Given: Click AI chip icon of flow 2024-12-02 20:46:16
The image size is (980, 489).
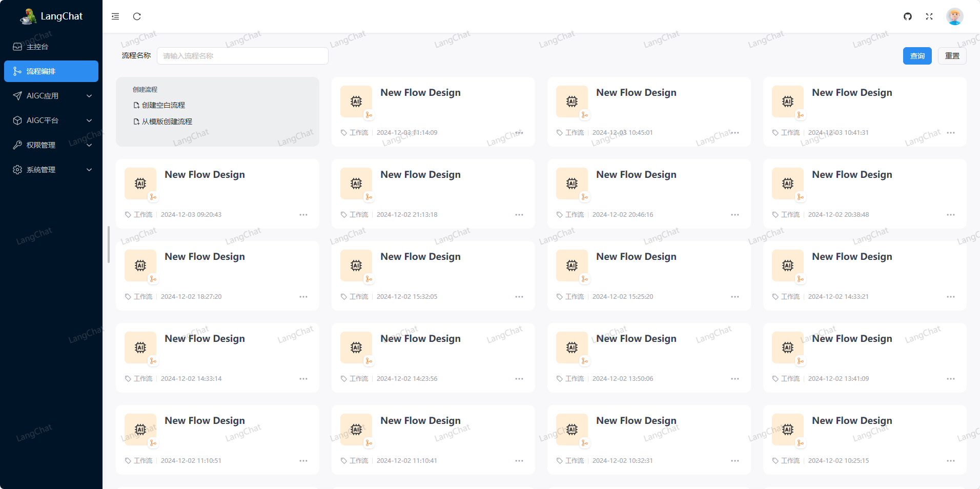Looking at the screenshot, I should 572,184.
